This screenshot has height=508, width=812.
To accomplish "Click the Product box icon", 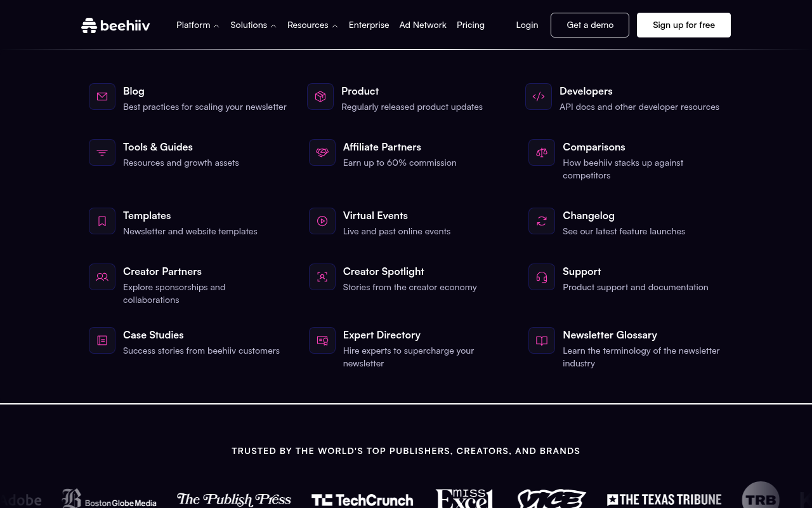I will tap(320, 97).
